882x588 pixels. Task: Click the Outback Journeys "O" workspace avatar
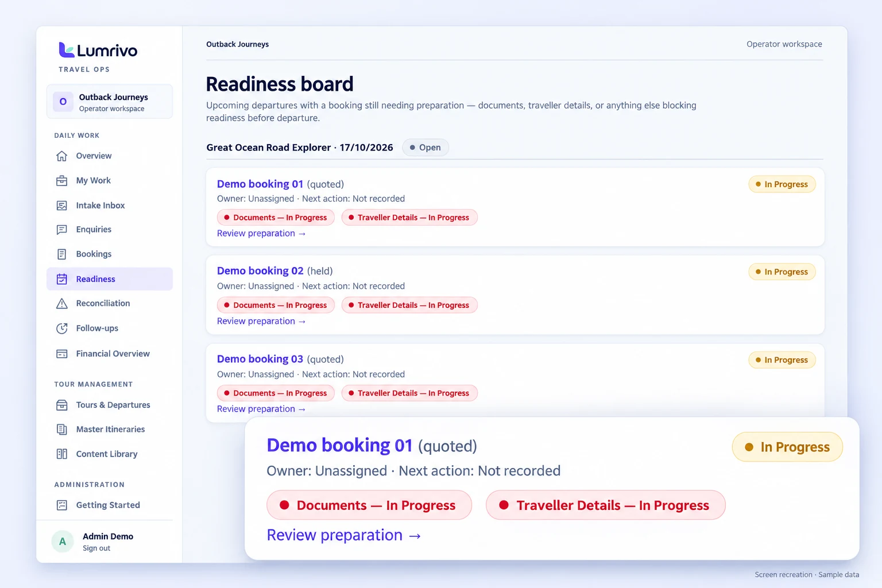click(x=63, y=102)
